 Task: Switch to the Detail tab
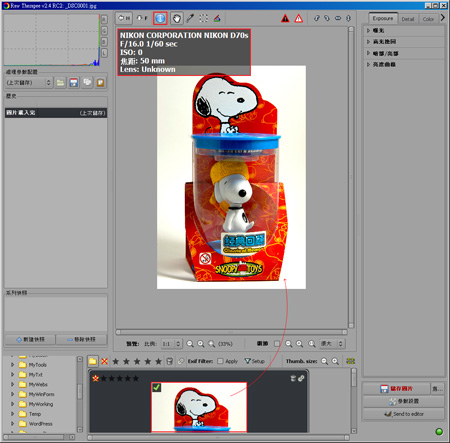[x=408, y=19]
